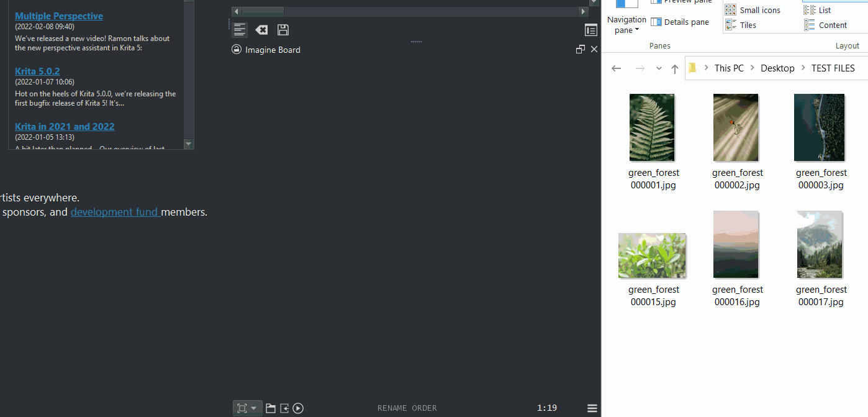Select green_forest000003.jpg aerial thumbnail
The width and height of the screenshot is (868, 417).
820,128
